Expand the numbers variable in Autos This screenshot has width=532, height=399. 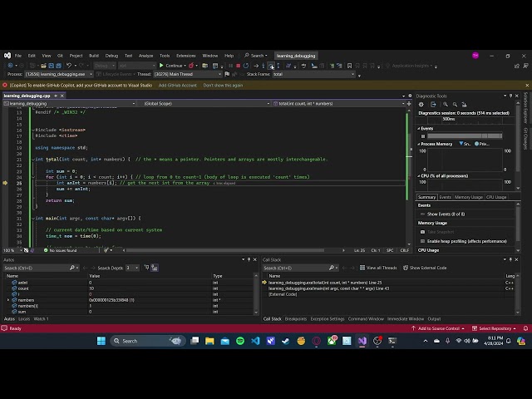(8, 300)
